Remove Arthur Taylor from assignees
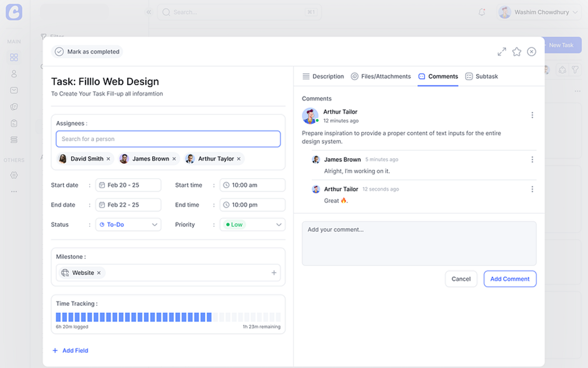Viewport: 588px width, 368px height. 239,159
